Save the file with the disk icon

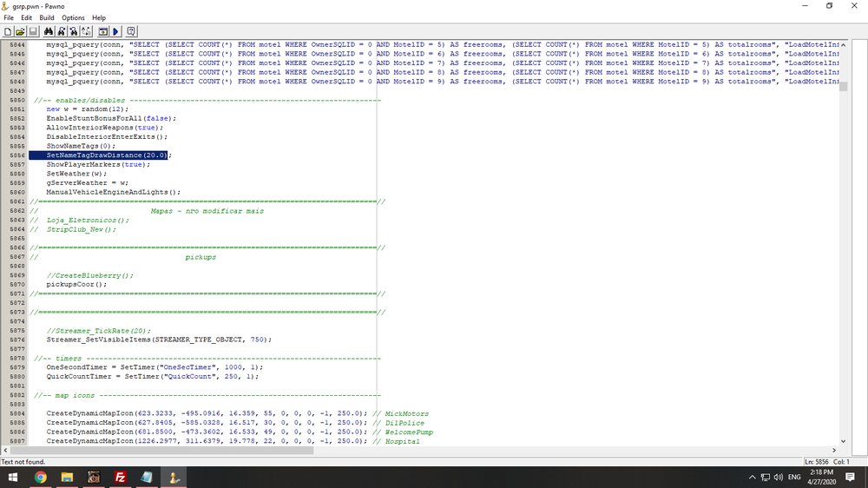point(33,31)
